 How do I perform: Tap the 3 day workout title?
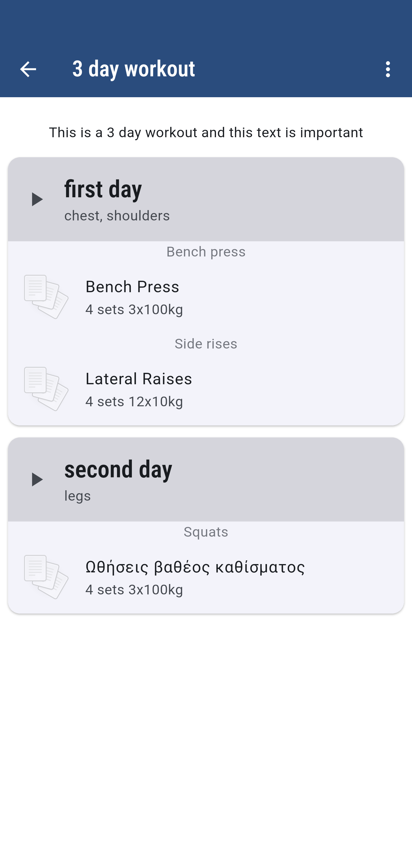[x=134, y=69]
